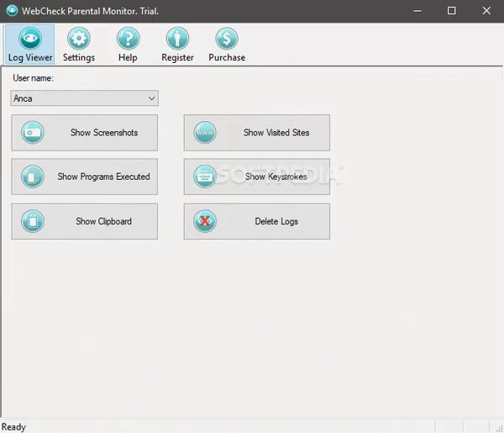The image size is (504, 433).
Task: Click the Help label
Action: click(128, 57)
